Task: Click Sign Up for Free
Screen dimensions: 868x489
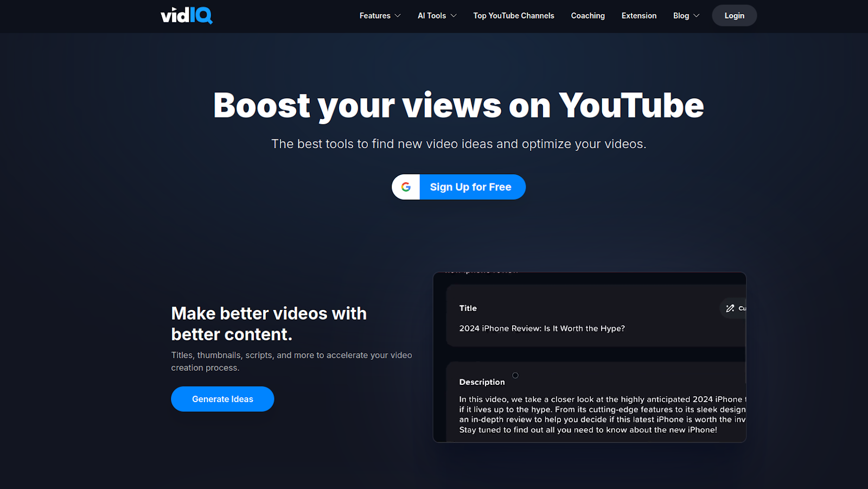Action: [x=459, y=187]
